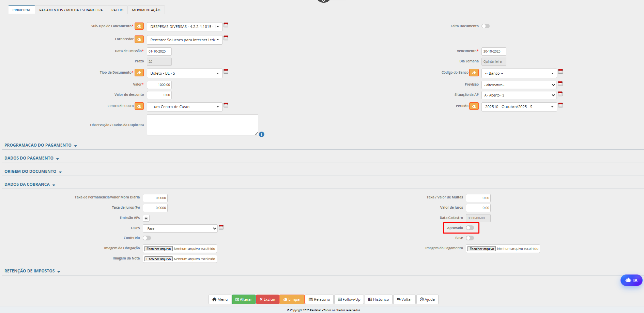Turn on the Falta Documento switch
The height and width of the screenshot is (313, 644).
485,26
